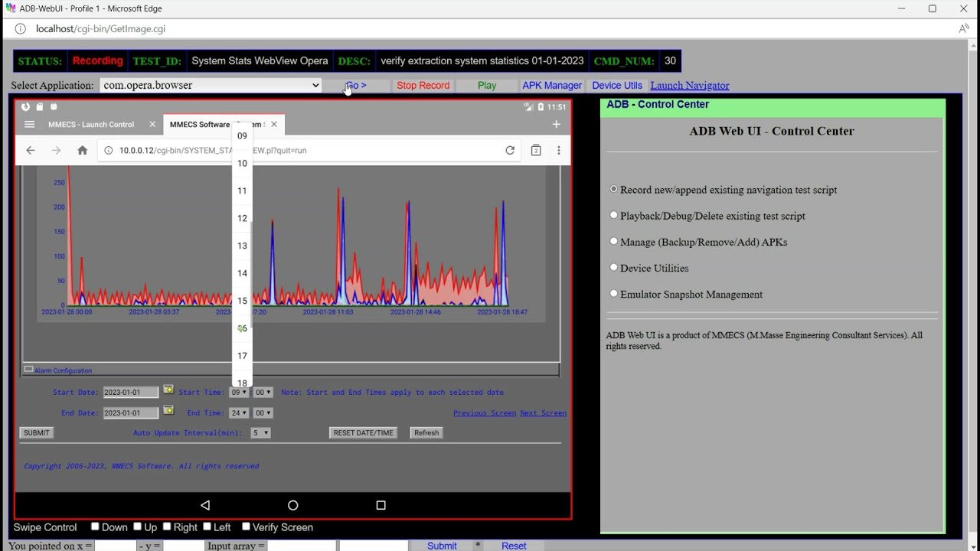The width and height of the screenshot is (980, 551).
Task: Open the End Time minutes dropdown
Action: 263,412
